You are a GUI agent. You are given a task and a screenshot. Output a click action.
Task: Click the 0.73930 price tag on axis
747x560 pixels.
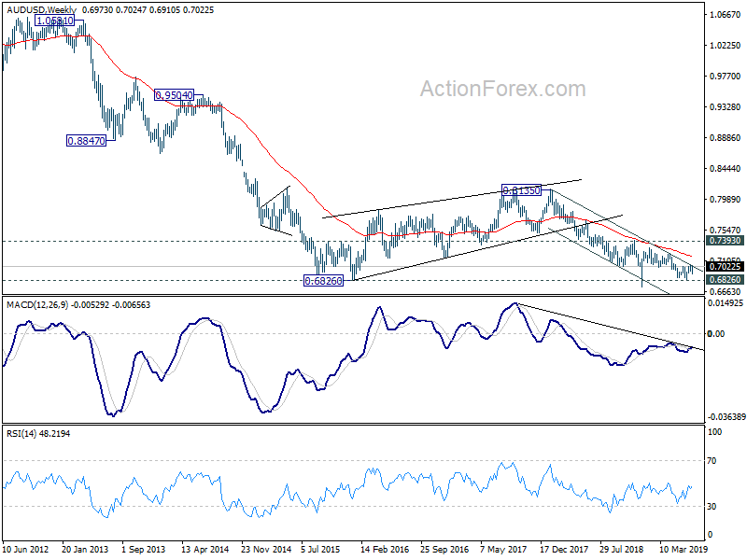[726, 241]
